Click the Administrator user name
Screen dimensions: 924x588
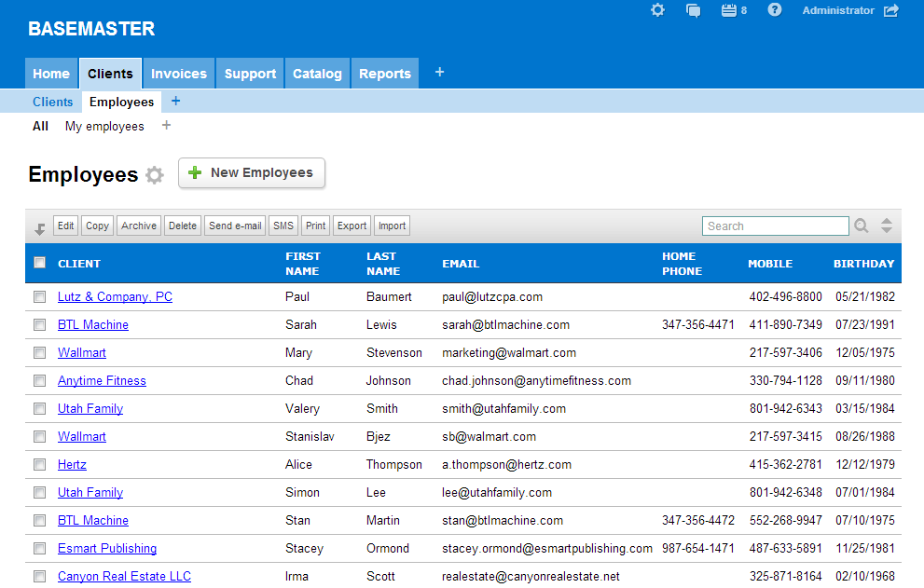(x=838, y=10)
